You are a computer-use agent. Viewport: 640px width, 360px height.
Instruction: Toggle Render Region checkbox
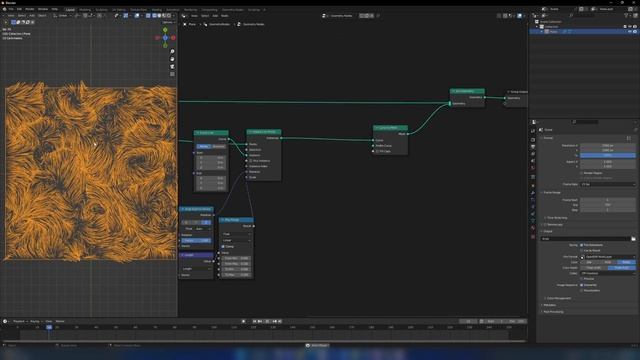pos(581,173)
